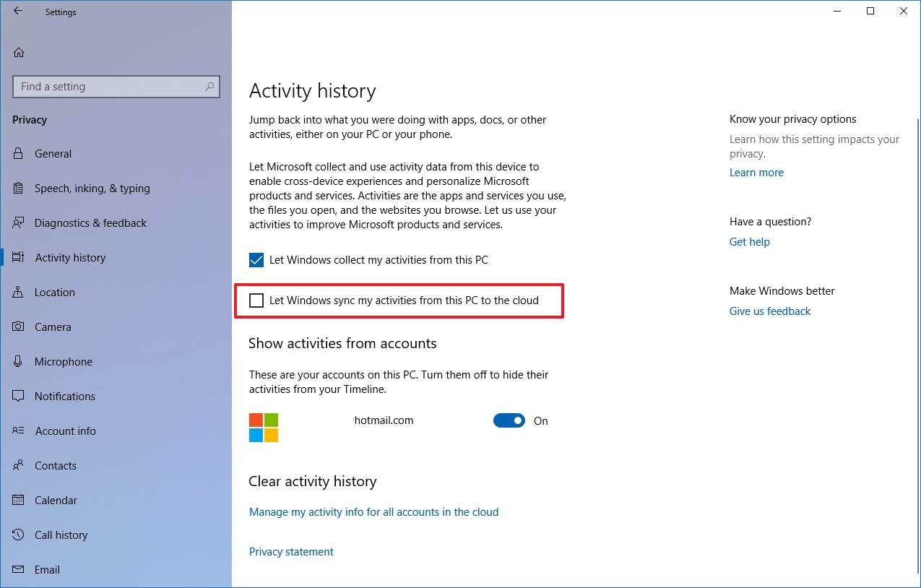The image size is (921, 588).
Task: Click the back arrow in Settings
Action: click(17, 12)
